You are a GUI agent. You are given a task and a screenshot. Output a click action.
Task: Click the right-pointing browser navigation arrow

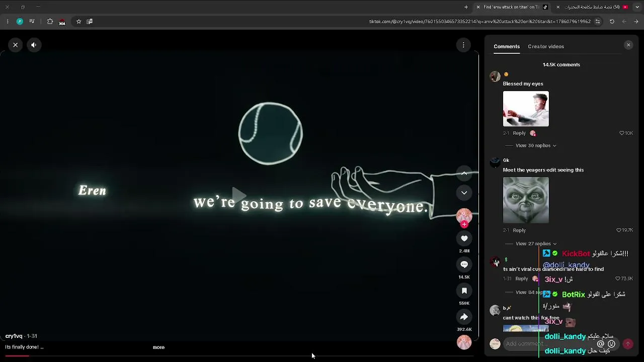[636, 22]
